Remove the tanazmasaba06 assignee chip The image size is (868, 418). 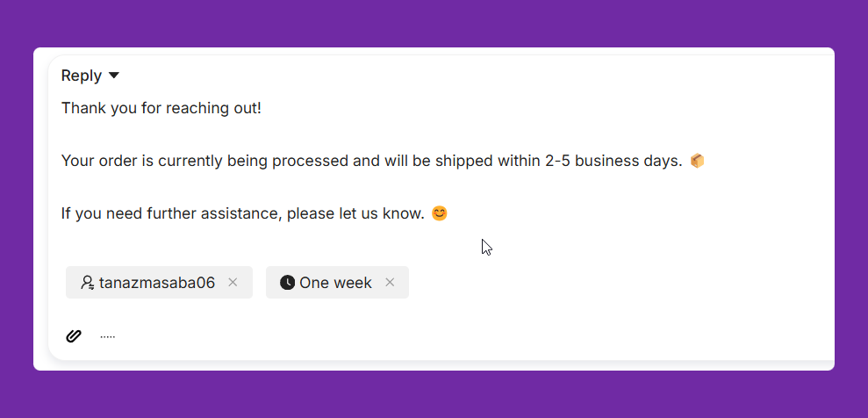[233, 283]
